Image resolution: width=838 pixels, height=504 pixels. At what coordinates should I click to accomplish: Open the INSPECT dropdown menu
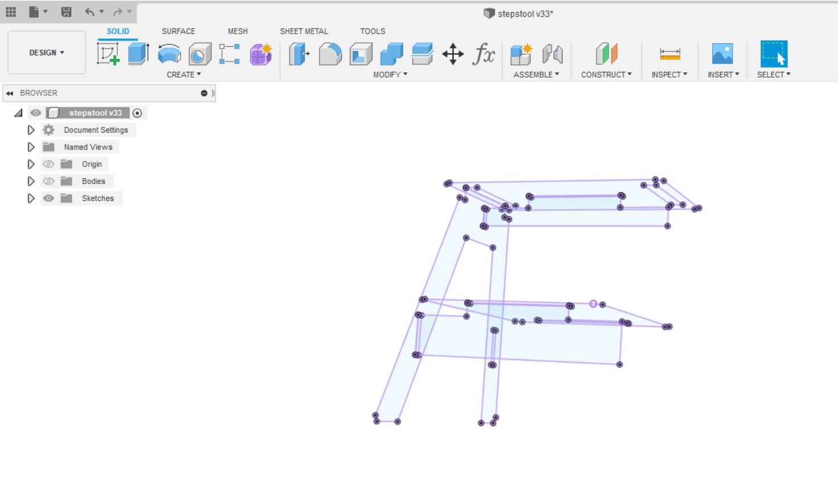(x=669, y=75)
